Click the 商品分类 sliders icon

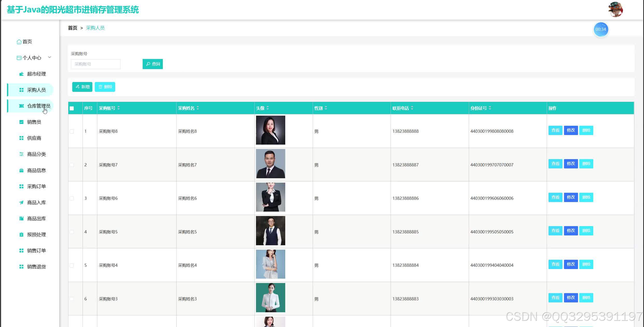(21, 154)
